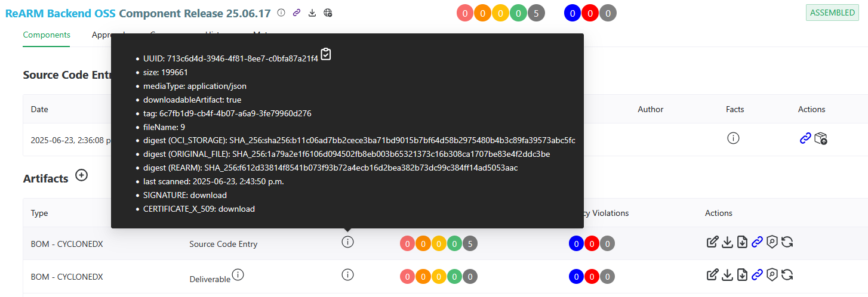Click the tag value 6c7fb1d9 in tooltip

click(x=235, y=113)
